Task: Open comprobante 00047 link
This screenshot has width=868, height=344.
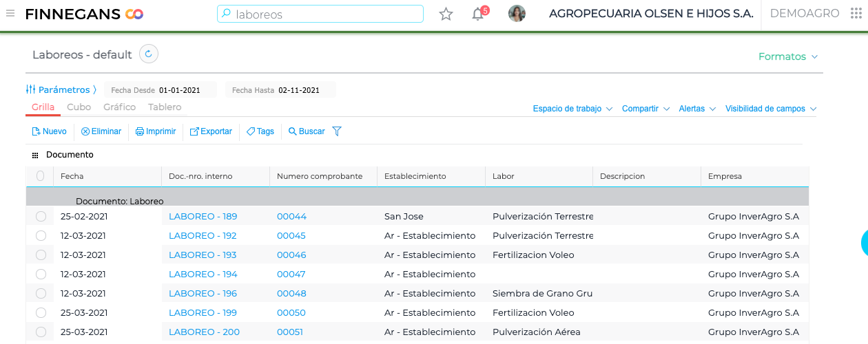Action: tap(291, 274)
